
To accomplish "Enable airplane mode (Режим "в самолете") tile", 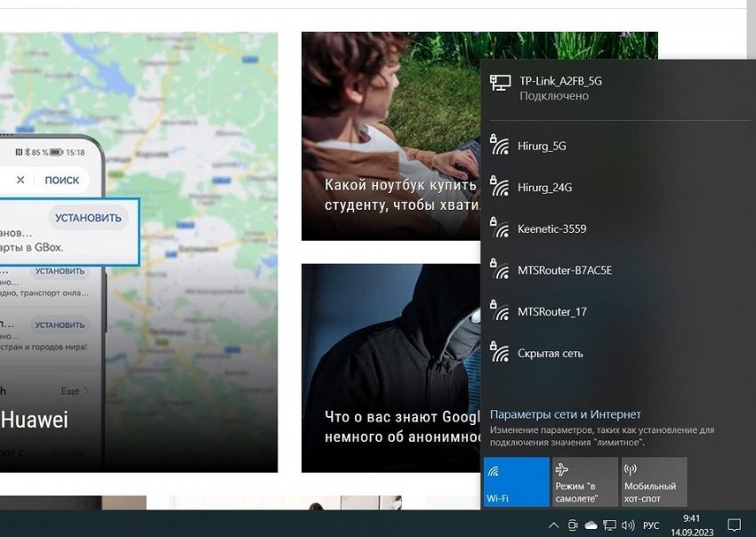I will tap(584, 482).
